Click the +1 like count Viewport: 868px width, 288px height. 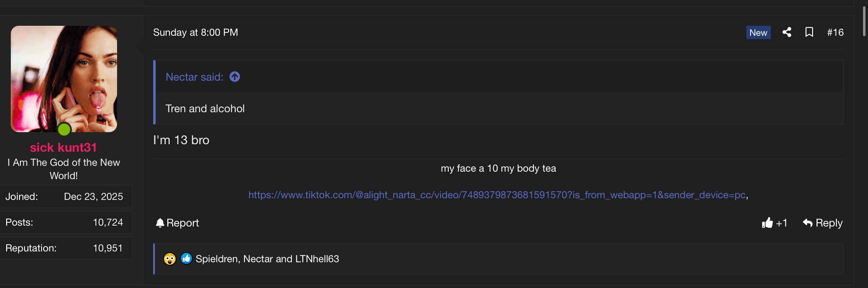tap(782, 224)
